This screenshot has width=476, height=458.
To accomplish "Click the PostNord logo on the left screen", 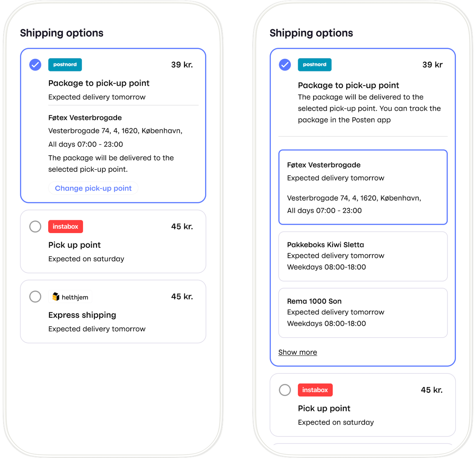I will [x=65, y=65].
